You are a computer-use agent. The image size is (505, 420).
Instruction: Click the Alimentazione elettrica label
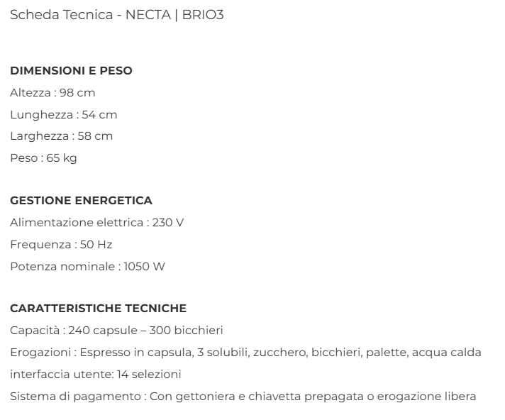pyautogui.click(x=76, y=223)
